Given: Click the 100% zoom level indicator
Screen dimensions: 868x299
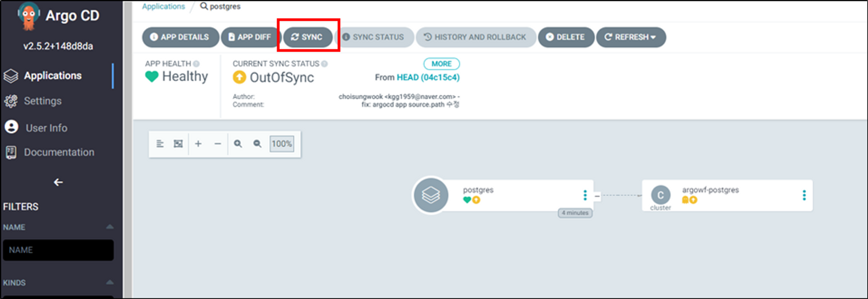Looking at the screenshot, I should pyautogui.click(x=282, y=144).
